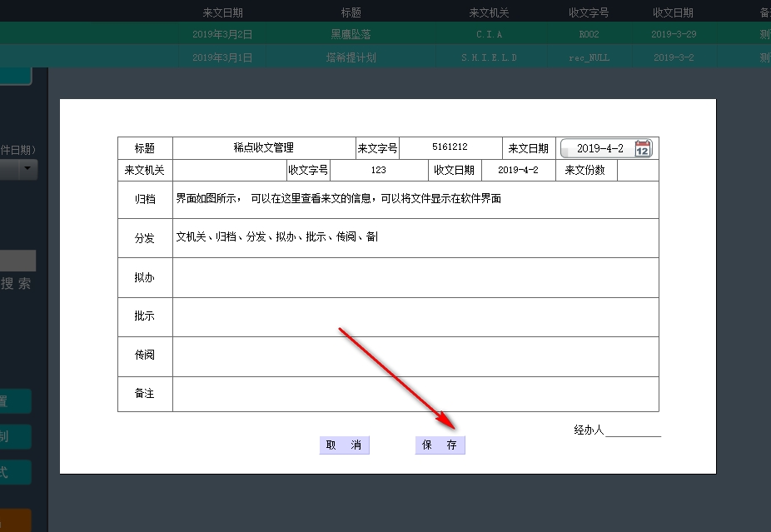The width and height of the screenshot is (771, 532).
Task: Click into the 归档 text area
Action: tap(415, 200)
